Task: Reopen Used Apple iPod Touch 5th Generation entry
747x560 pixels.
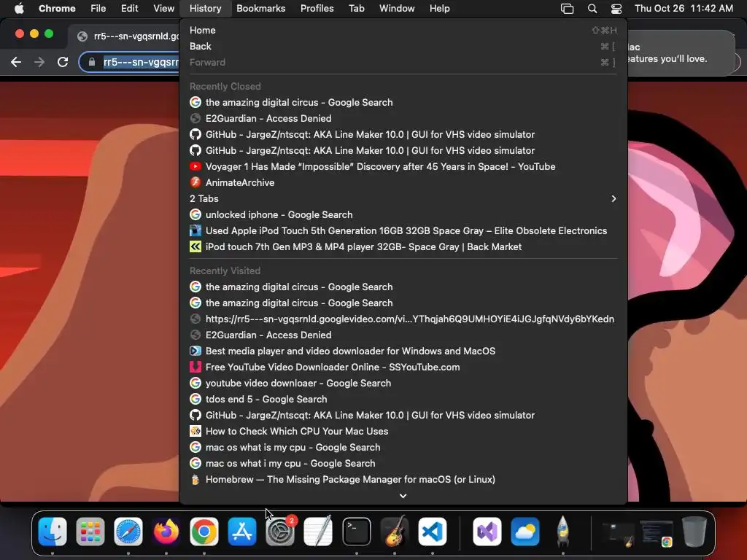Action: point(403,230)
